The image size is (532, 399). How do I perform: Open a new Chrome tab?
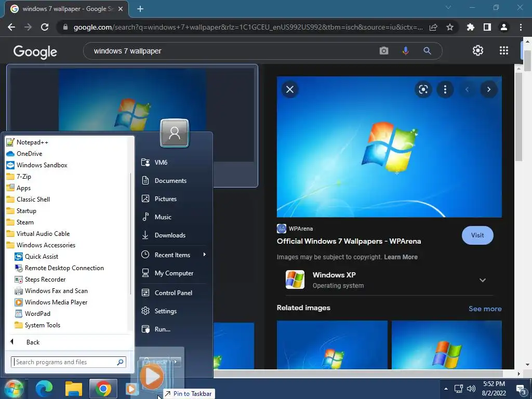click(x=140, y=9)
